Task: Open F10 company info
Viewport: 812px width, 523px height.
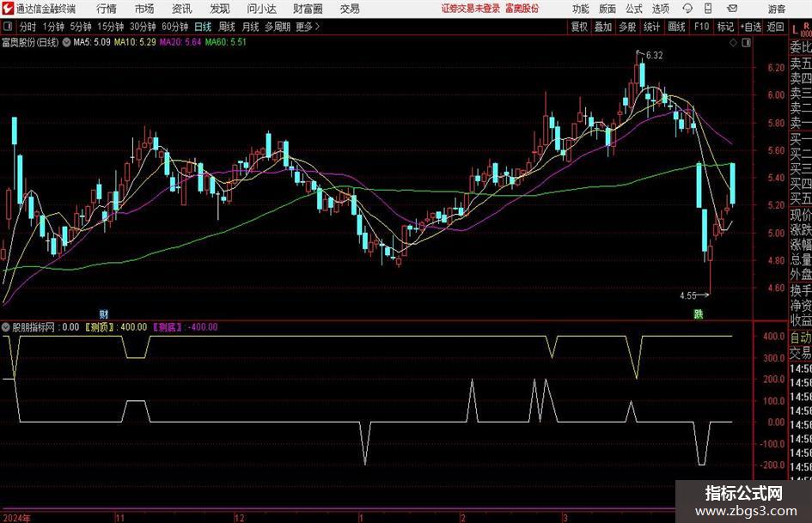Action: pyautogui.click(x=701, y=27)
